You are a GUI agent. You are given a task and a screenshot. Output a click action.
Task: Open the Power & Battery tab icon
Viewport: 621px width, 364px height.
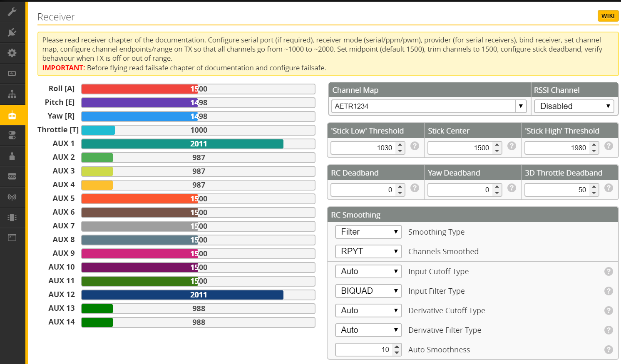[12, 74]
